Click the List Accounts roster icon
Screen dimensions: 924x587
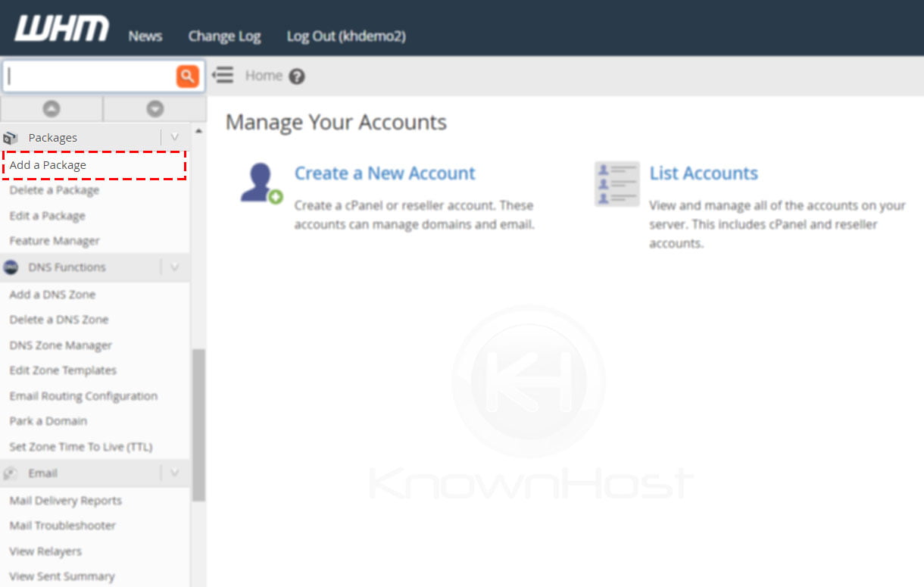tap(615, 183)
